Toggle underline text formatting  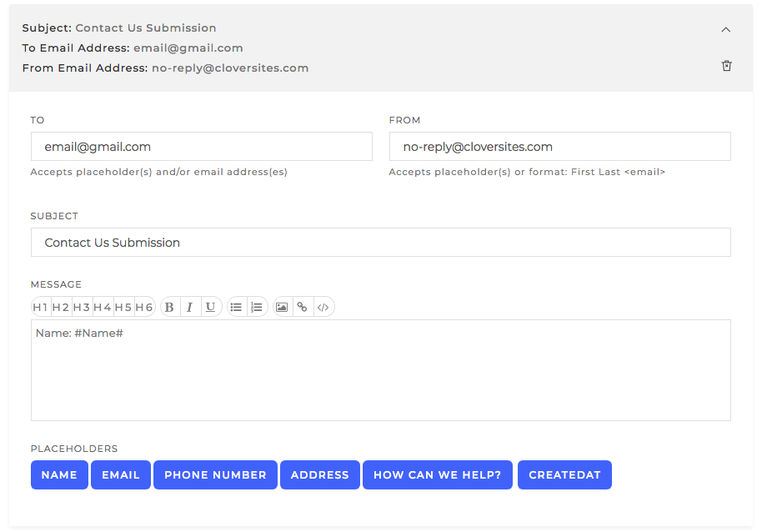coord(210,306)
